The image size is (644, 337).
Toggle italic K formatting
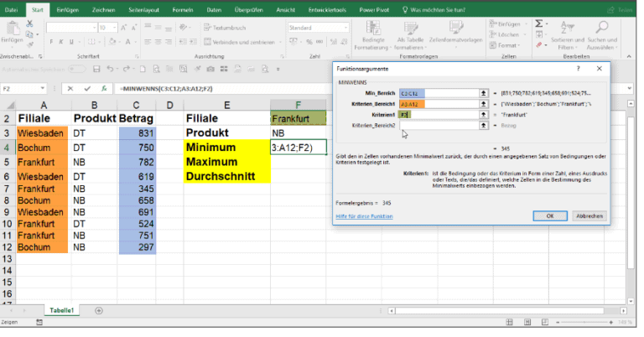coord(61,41)
